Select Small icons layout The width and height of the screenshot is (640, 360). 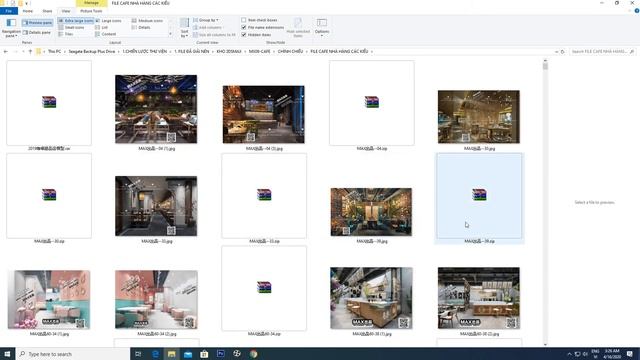pos(71,27)
